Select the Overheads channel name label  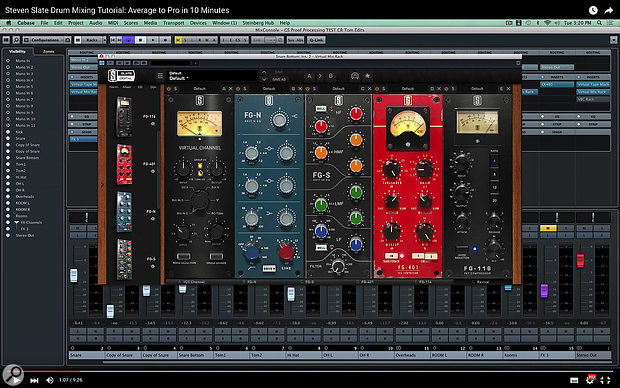412,355
